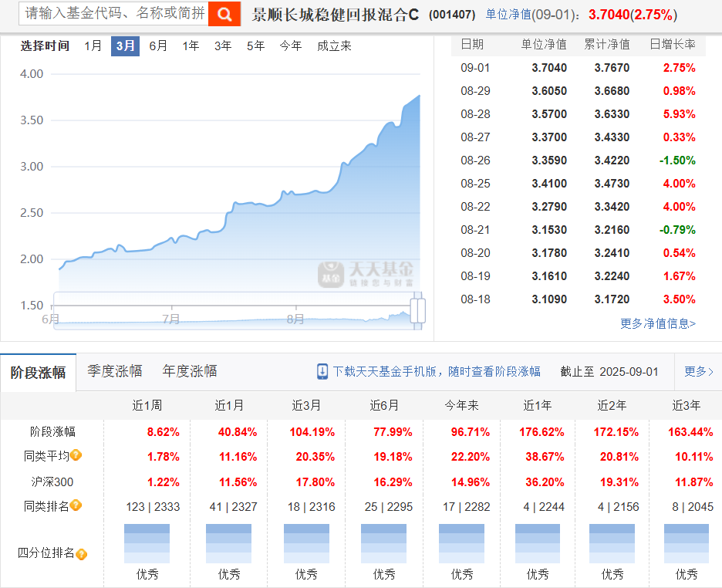This screenshot has width=722, height=588.
Task: Click help icon beside 四分位排名
Action: pyautogui.click(x=82, y=554)
